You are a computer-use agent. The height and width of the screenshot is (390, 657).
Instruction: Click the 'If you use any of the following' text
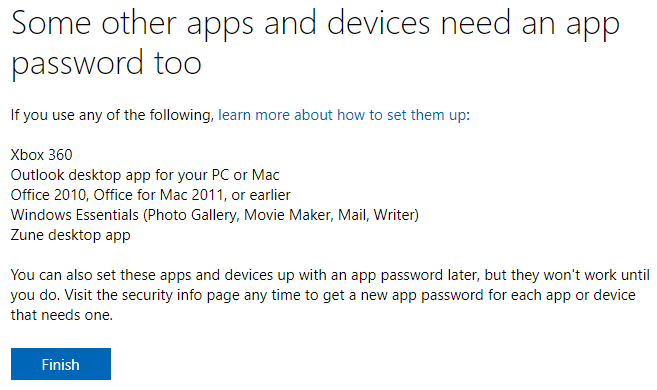coord(112,115)
